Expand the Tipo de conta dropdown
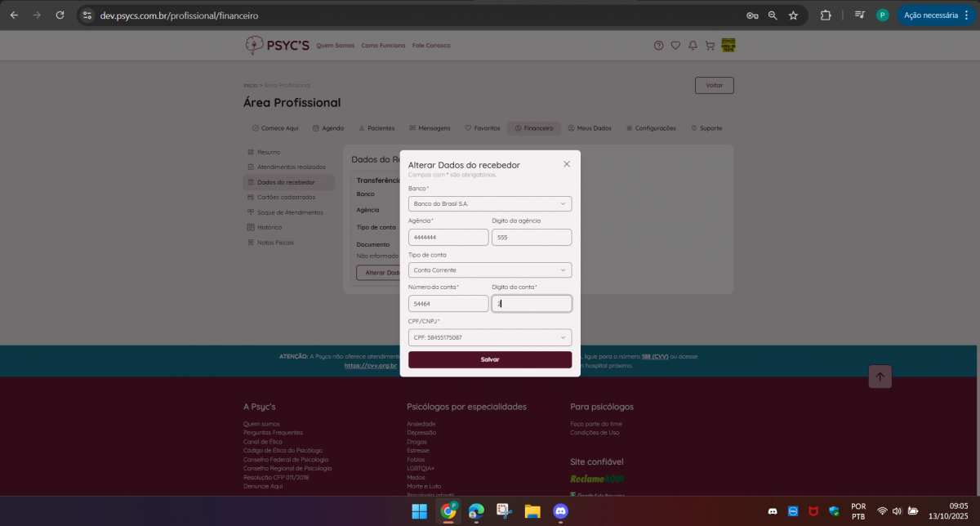The image size is (980, 526). point(490,270)
